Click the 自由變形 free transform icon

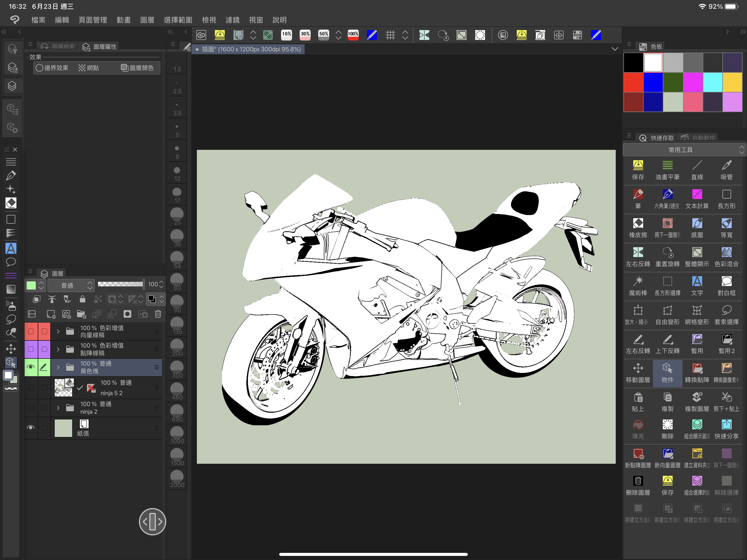(x=667, y=315)
